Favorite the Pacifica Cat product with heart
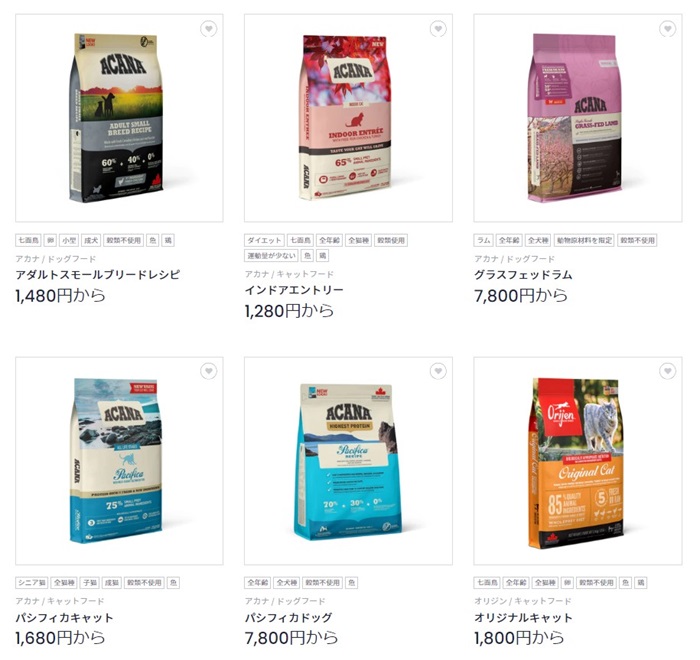This screenshot has width=700, height=660. click(208, 371)
